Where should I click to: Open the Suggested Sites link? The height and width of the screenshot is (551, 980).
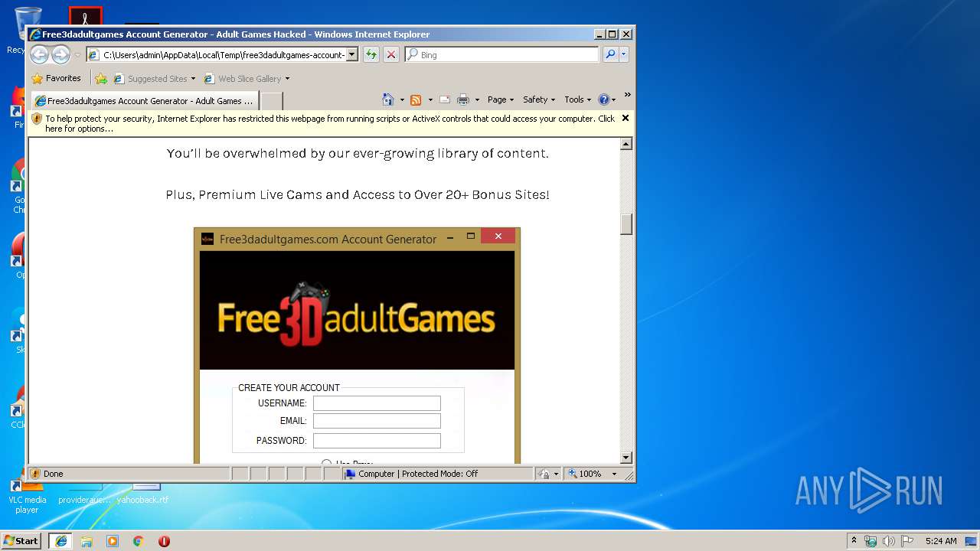[x=154, y=78]
